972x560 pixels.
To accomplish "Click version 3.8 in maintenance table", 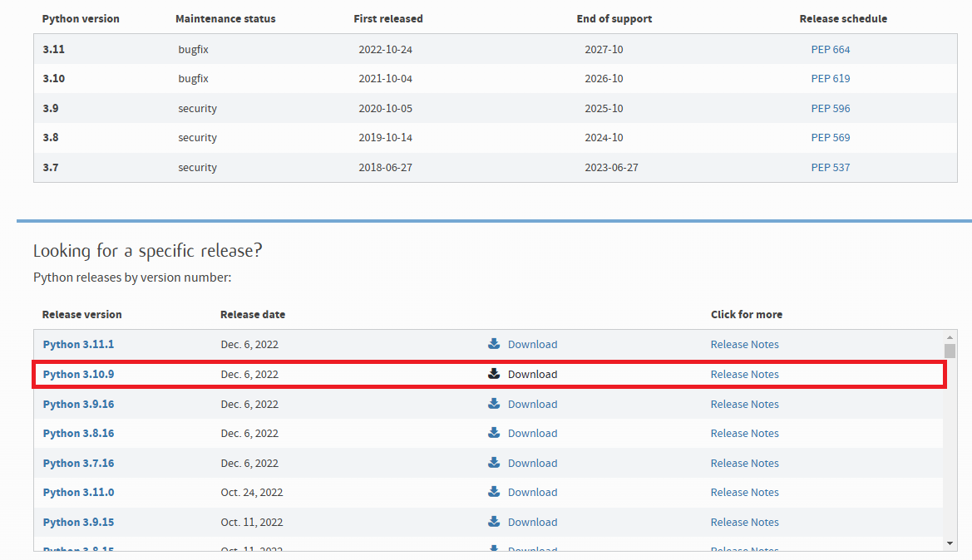I will pos(50,137).
